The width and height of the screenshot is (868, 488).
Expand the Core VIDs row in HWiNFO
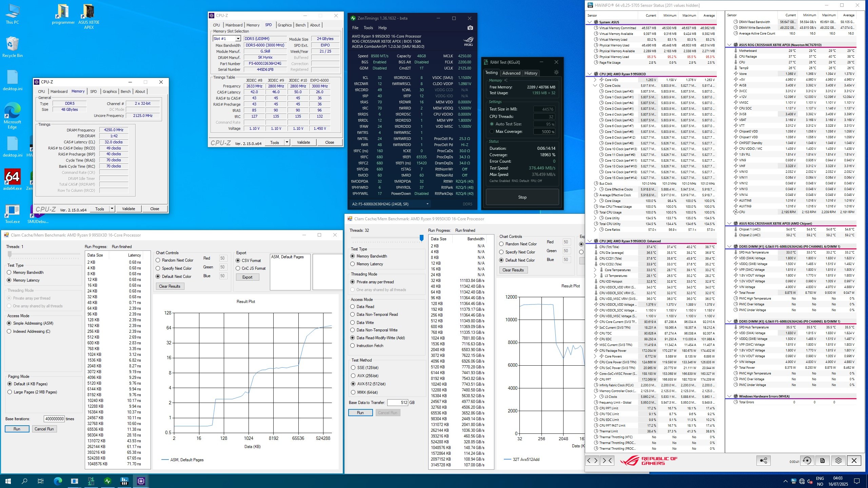[595, 80]
